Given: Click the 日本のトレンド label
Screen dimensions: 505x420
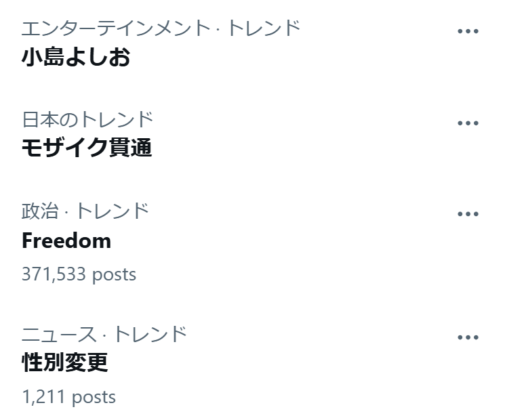Looking at the screenshot, I should tap(87, 120).
